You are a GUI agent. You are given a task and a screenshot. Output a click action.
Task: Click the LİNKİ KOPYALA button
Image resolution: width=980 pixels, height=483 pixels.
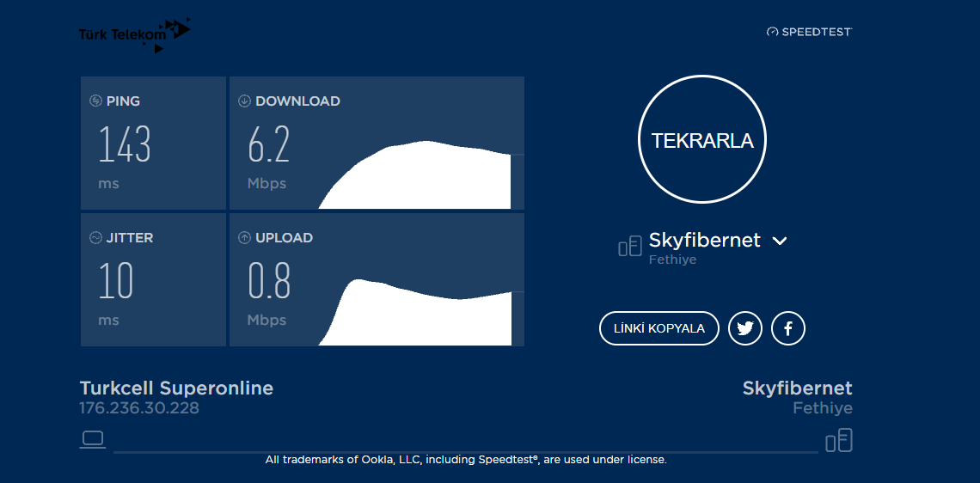coord(659,328)
